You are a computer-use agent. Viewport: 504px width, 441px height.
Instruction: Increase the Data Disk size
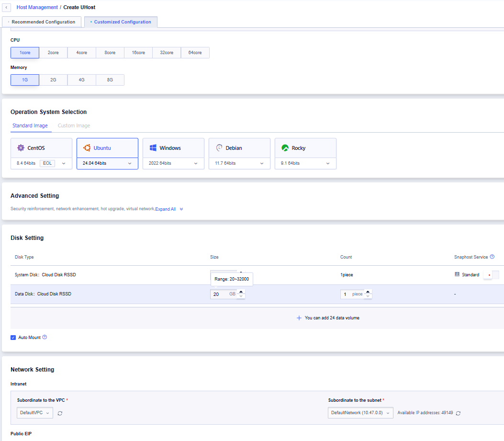pyautogui.click(x=241, y=292)
